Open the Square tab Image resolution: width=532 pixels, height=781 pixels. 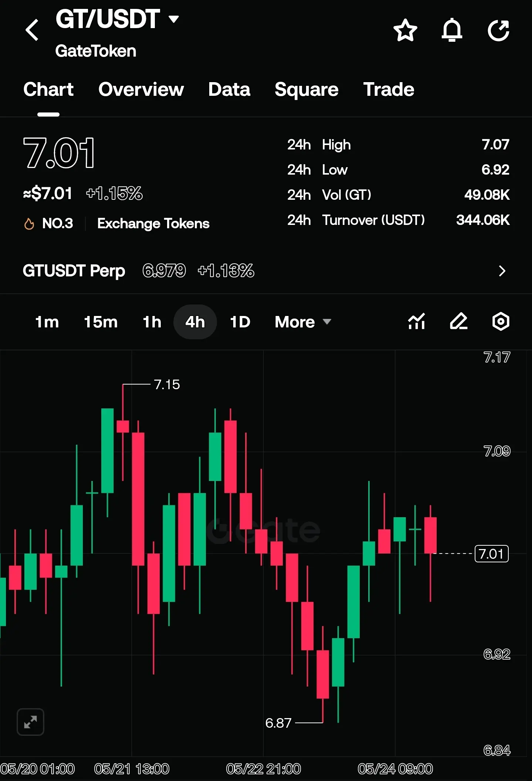[x=306, y=90]
